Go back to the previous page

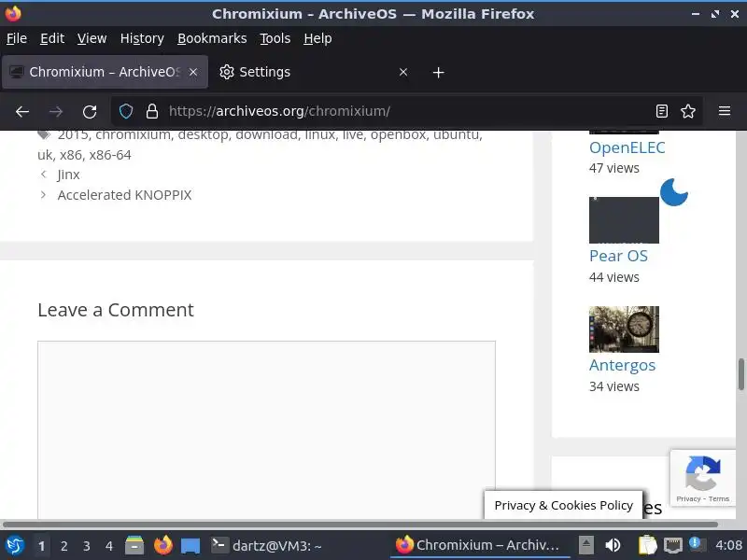pos(22,112)
